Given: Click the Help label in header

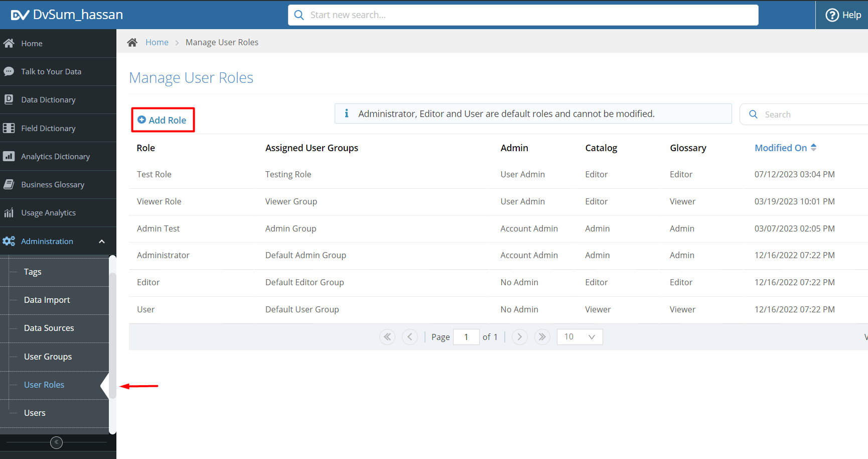Looking at the screenshot, I should pyautogui.click(x=851, y=15).
